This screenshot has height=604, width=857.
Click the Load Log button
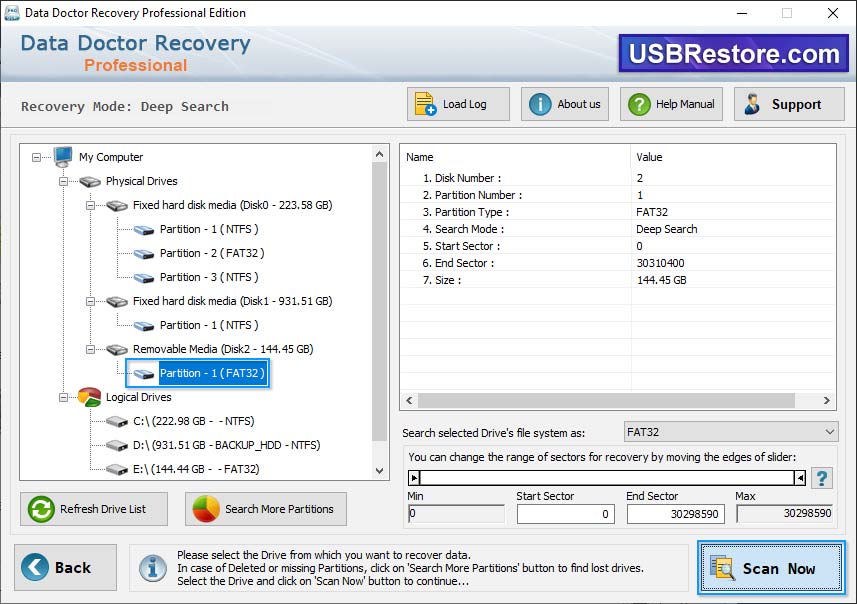[x=458, y=104]
